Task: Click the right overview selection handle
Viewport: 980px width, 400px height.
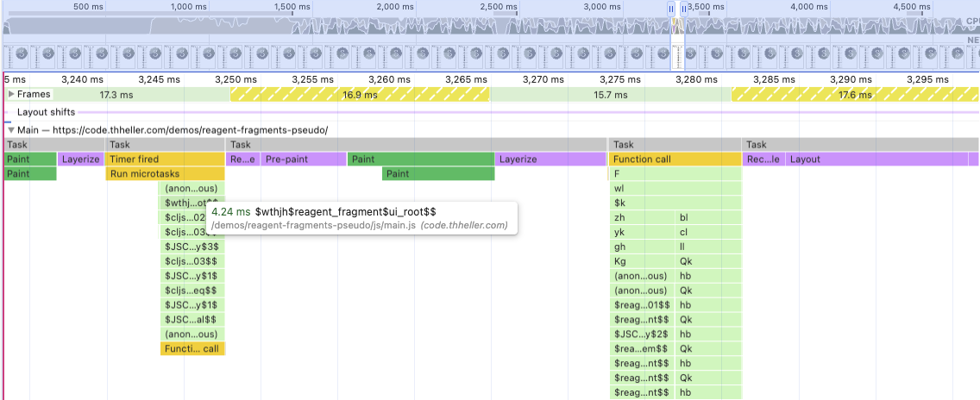Action: click(684, 9)
